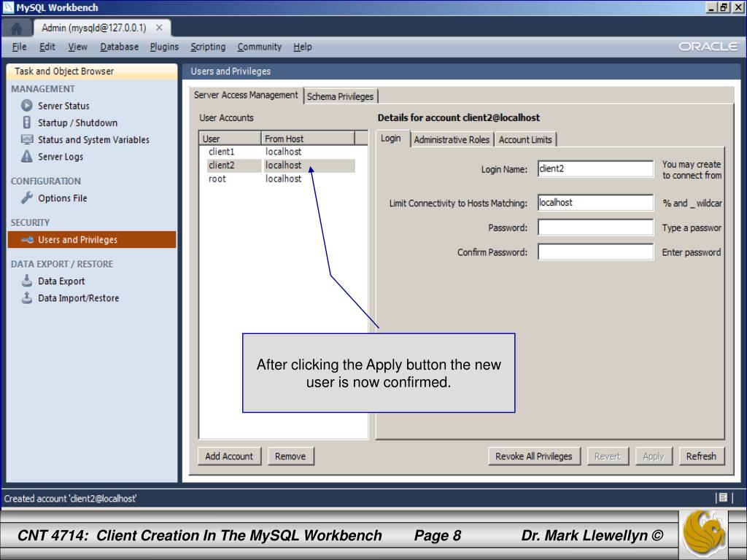Click the Task and Object Browser header
Screen dimensions: 747x560
(x=91, y=71)
